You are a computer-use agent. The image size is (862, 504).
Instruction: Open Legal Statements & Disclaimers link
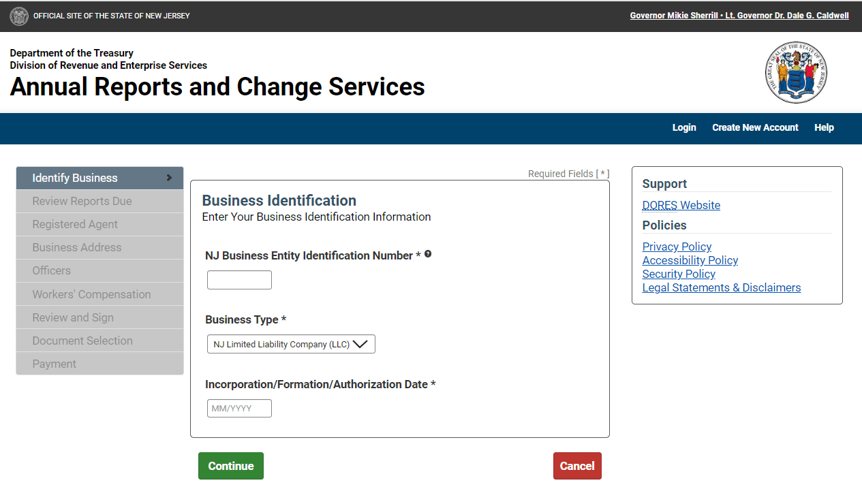722,287
